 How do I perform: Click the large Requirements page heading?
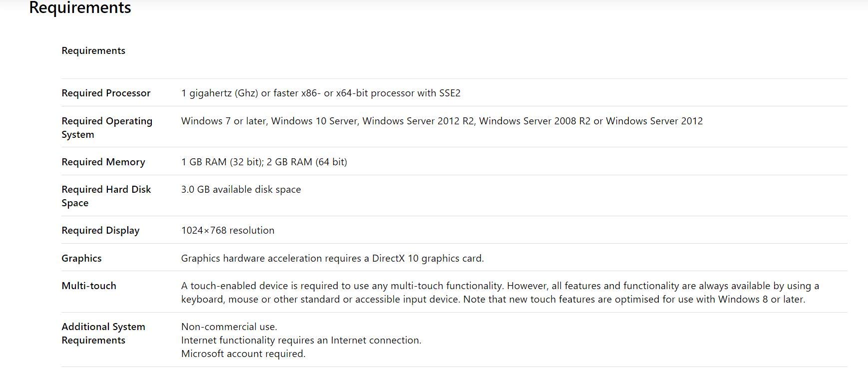coord(80,8)
